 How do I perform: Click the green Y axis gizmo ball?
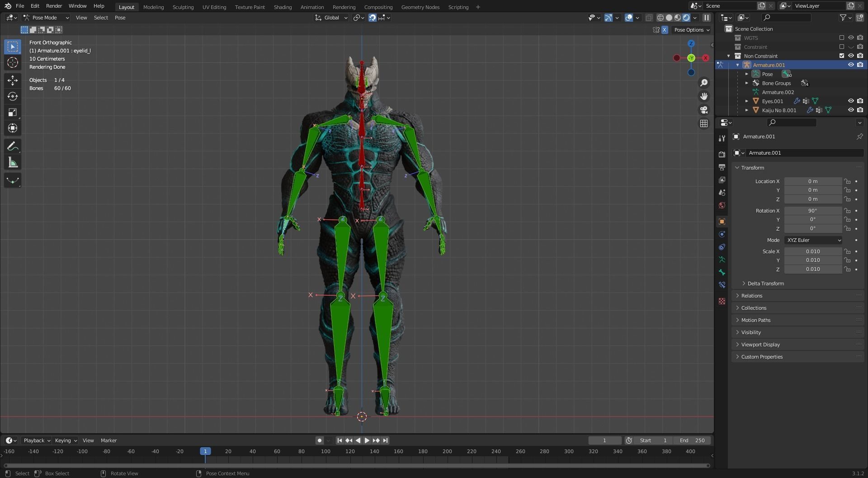point(691,58)
